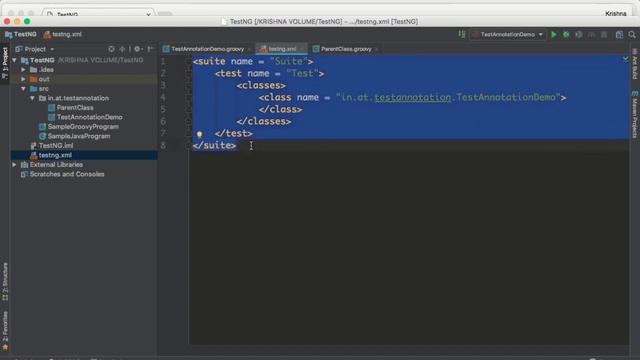Open Project Structure icon in top toolbar
This screenshot has width=640, height=360.
click(619, 35)
